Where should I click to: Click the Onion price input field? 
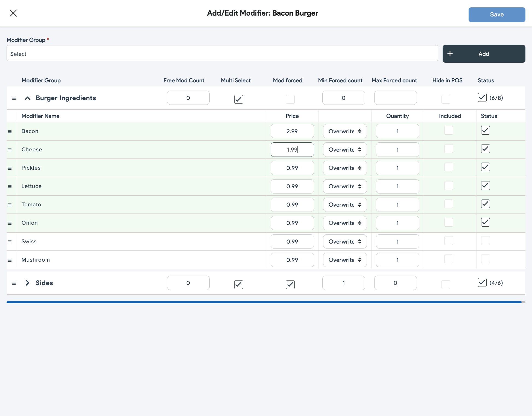pyautogui.click(x=292, y=223)
